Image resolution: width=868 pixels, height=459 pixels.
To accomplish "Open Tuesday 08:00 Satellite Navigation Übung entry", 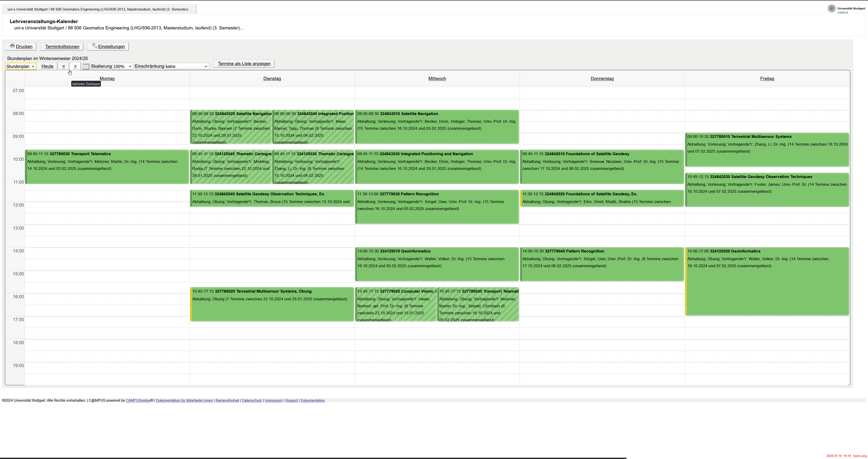I will click(x=231, y=127).
